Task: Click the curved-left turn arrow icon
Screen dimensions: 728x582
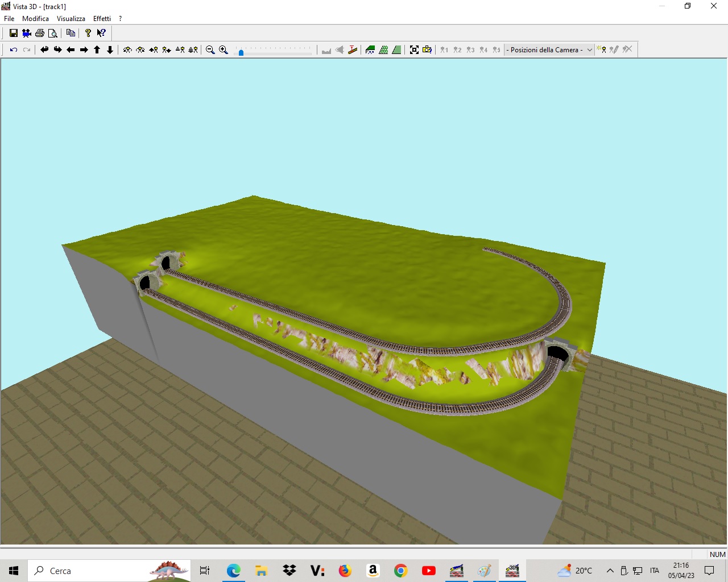Action: (x=44, y=50)
